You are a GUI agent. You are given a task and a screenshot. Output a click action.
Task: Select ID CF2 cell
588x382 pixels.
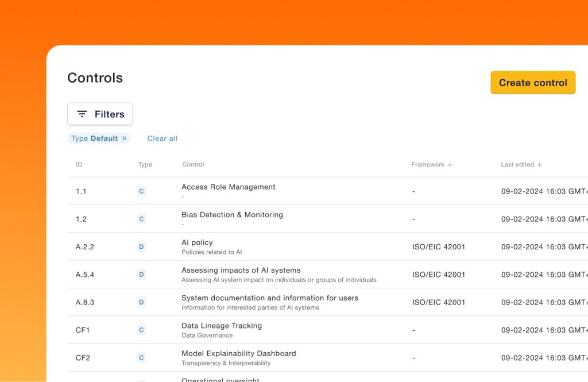click(83, 358)
